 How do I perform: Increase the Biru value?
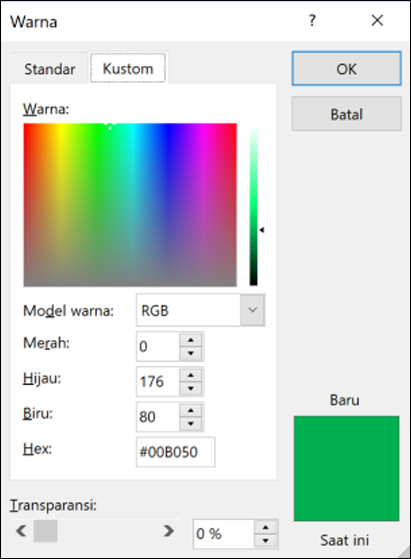(x=191, y=410)
